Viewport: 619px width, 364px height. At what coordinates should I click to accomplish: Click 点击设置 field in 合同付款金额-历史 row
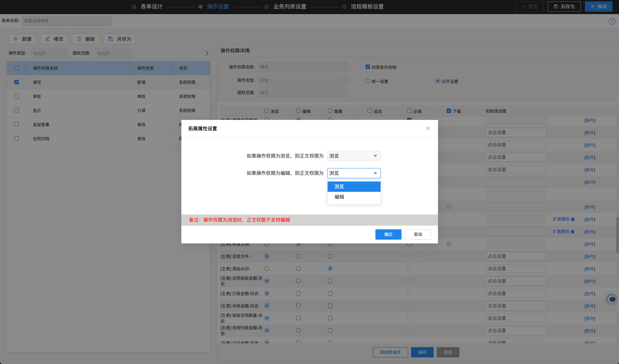point(516,331)
